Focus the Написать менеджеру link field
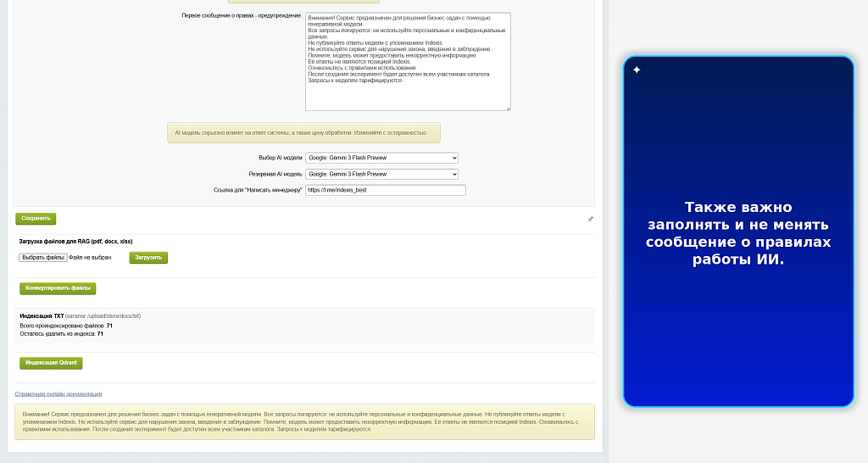The width and height of the screenshot is (868, 463). click(386, 190)
